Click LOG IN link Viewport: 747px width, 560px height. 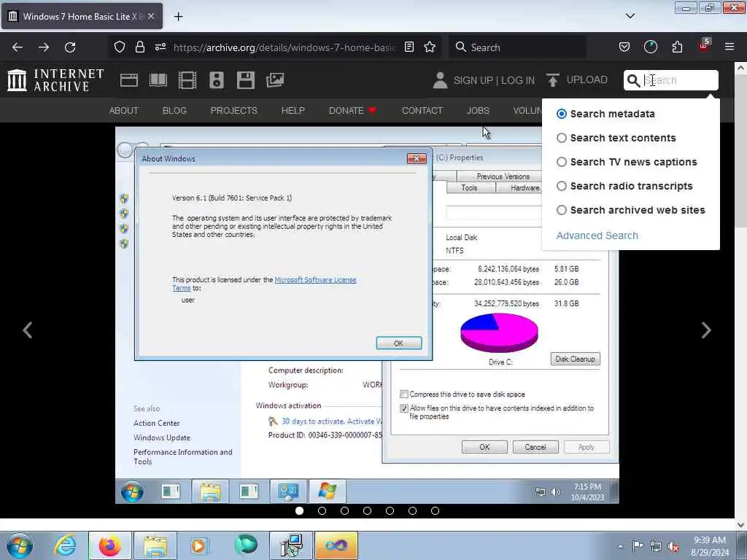click(x=517, y=80)
